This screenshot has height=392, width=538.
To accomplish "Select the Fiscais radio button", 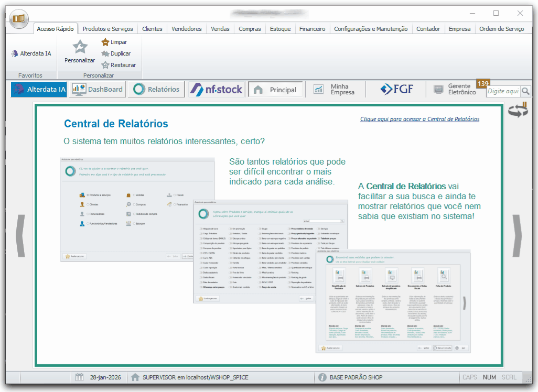I will [x=175, y=195].
